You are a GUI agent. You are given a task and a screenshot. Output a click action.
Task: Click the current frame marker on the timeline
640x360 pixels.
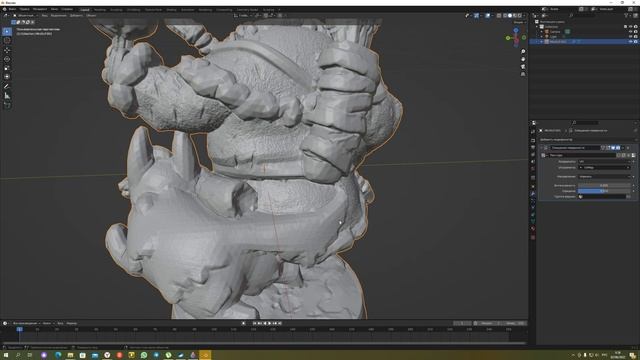click(x=19, y=329)
